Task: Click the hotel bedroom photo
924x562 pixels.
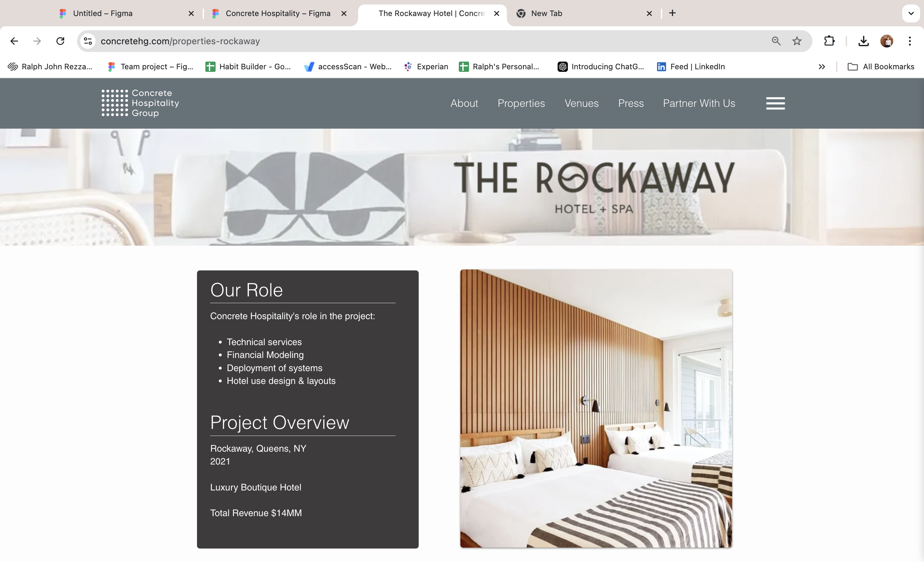Action: pos(596,408)
